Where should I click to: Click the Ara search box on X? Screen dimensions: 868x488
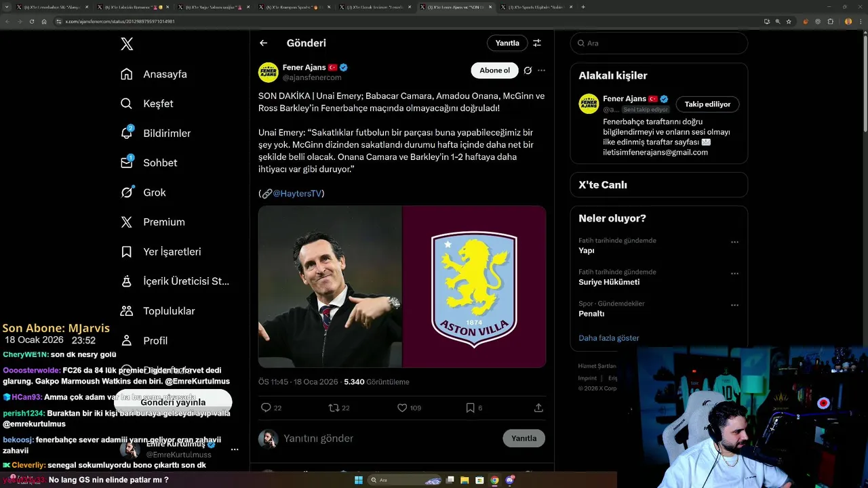tap(659, 43)
